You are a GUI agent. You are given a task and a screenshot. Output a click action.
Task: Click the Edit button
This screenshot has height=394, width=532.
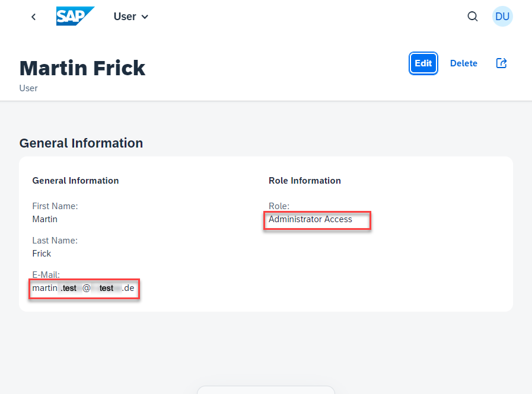coord(423,63)
